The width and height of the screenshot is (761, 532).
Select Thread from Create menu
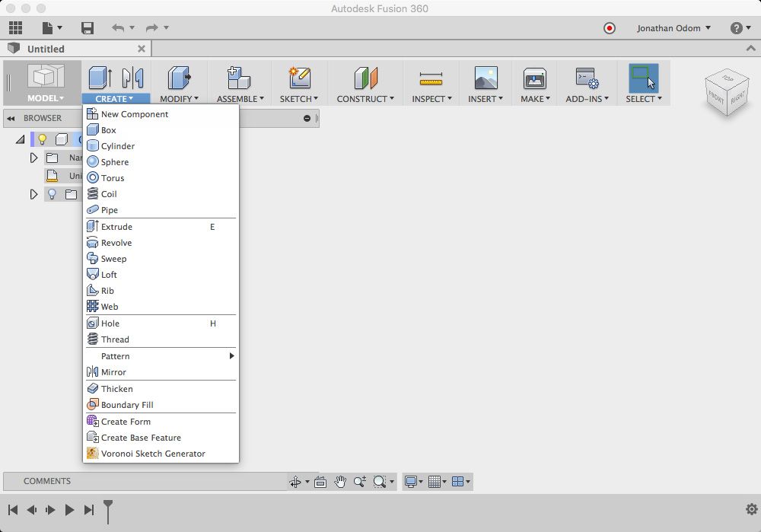[x=161, y=339]
